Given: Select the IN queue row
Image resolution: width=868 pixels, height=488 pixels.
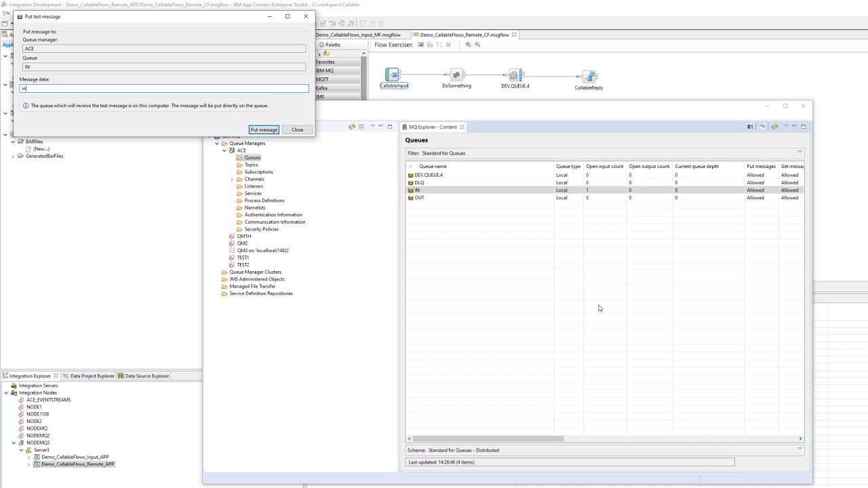Looking at the screenshot, I should coord(605,190).
